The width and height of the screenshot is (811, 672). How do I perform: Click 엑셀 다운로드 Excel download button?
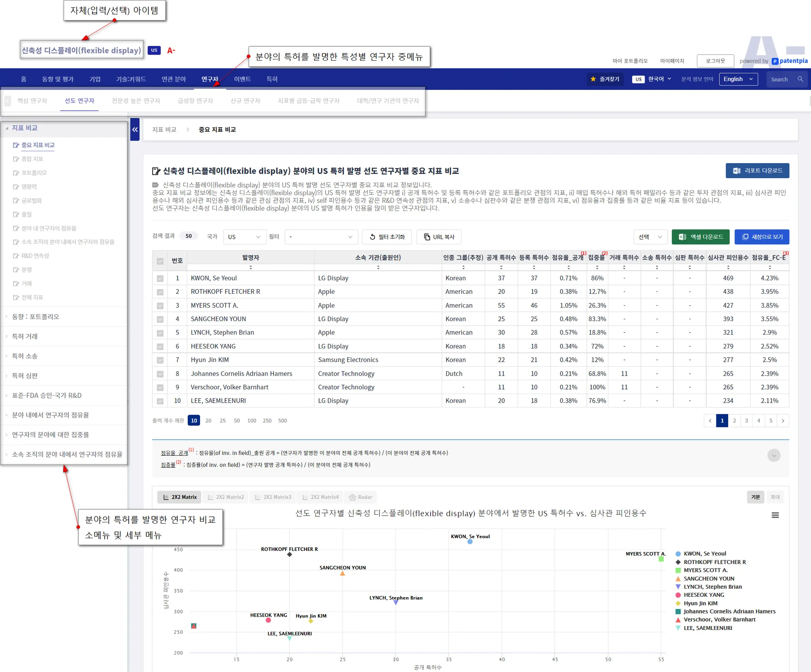(701, 237)
